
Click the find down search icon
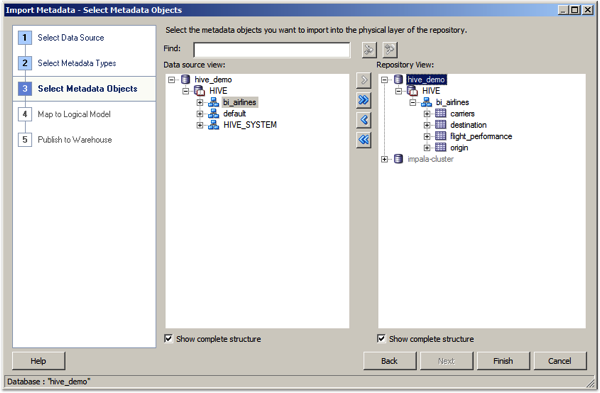(369, 50)
